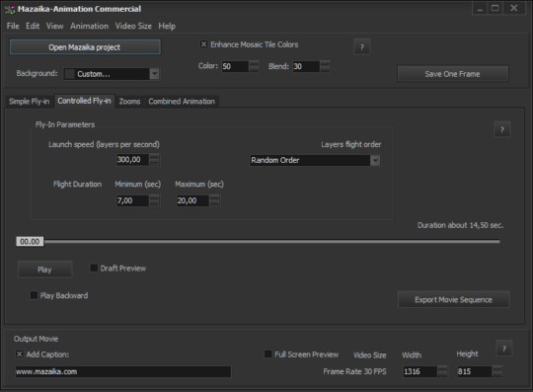Expand the Background dropdown arrow

[x=154, y=74]
